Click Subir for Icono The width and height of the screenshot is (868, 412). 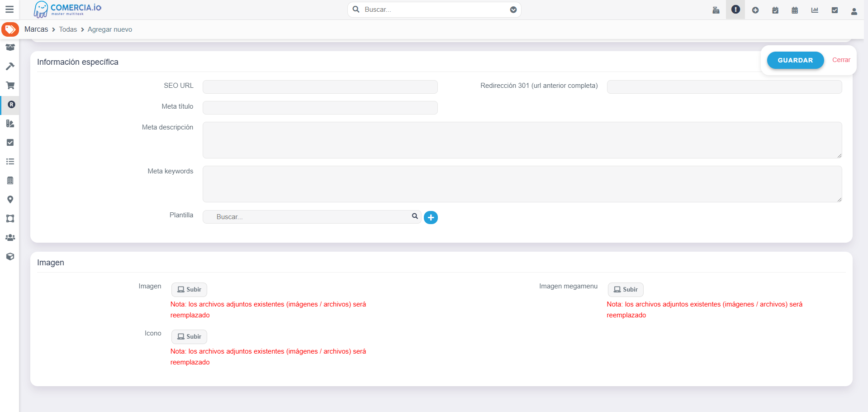[189, 337]
